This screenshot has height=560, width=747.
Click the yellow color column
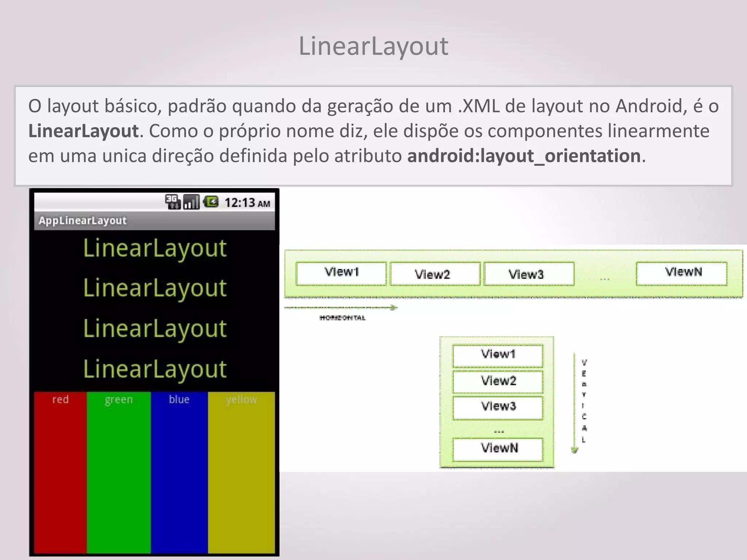click(241, 472)
